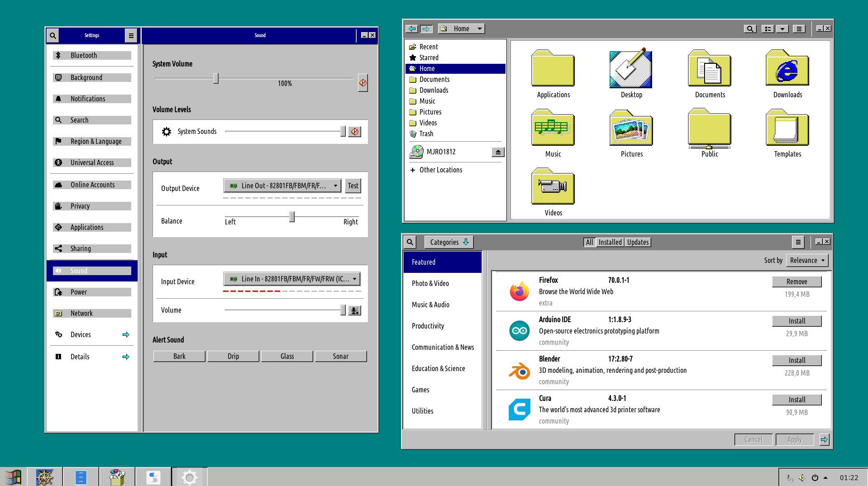Image resolution: width=868 pixels, height=486 pixels.
Task: Mute System Sounds volume level
Action: coord(355,132)
